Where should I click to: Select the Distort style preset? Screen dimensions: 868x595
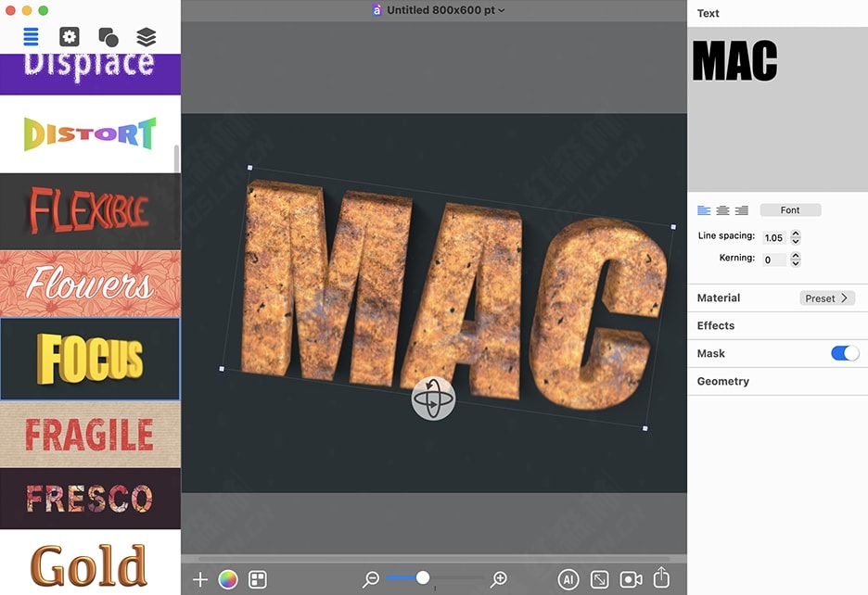coord(90,134)
